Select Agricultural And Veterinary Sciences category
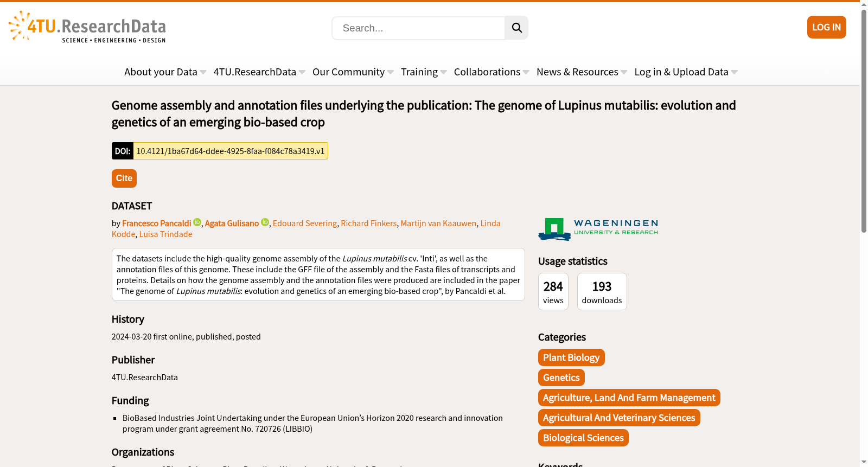Viewport: 868px width, 467px height. pyautogui.click(x=619, y=418)
